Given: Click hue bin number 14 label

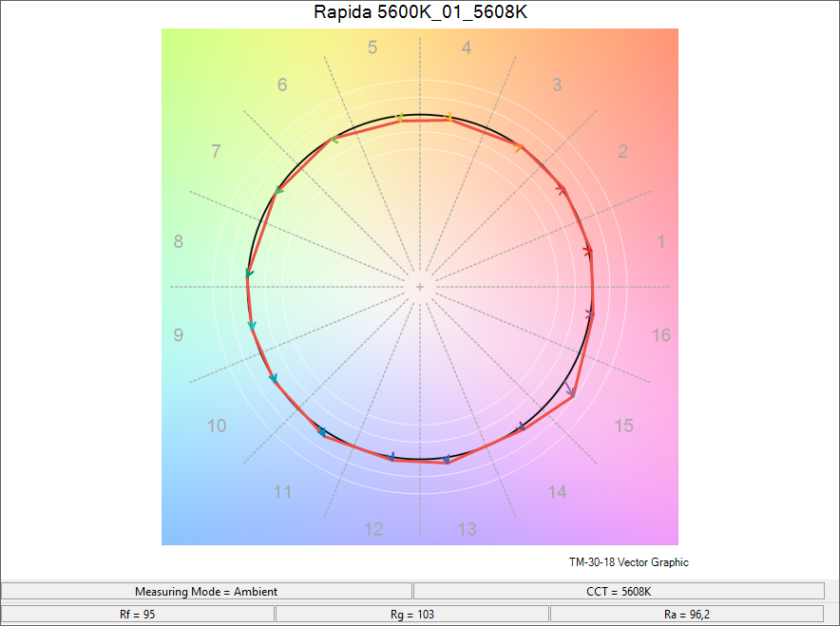Looking at the screenshot, I should (x=557, y=492).
